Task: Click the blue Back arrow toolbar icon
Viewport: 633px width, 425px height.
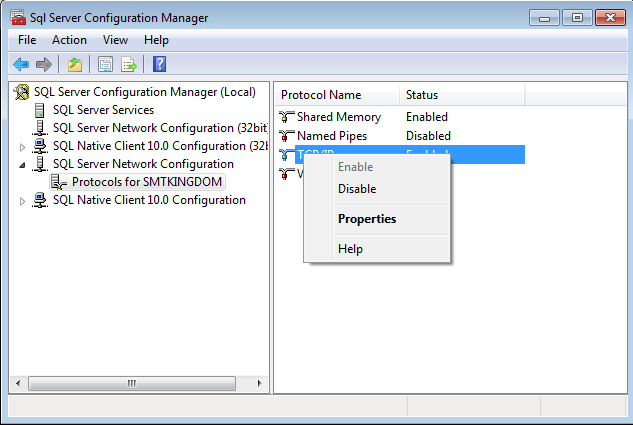Action: pos(21,64)
